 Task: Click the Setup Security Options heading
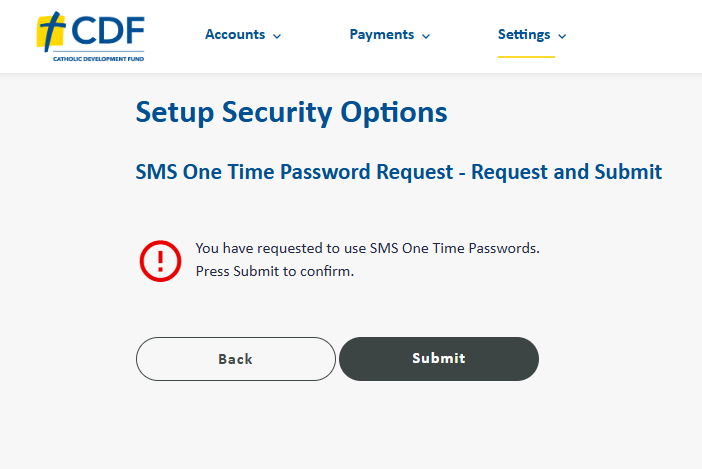click(x=291, y=112)
